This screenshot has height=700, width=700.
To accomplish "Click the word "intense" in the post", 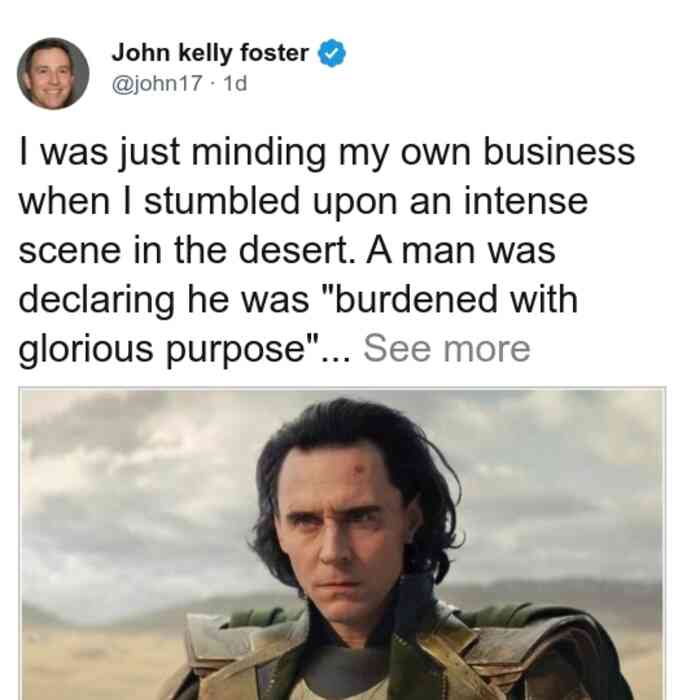I will click(x=526, y=201).
